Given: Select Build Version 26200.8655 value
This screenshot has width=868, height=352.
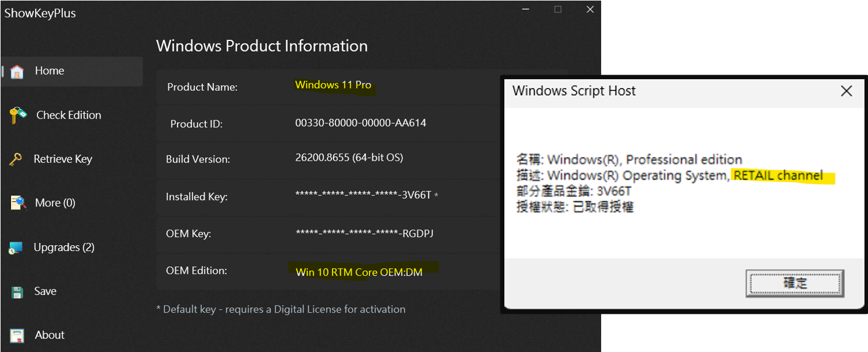Looking at the screenshot, I should point(349,158).
